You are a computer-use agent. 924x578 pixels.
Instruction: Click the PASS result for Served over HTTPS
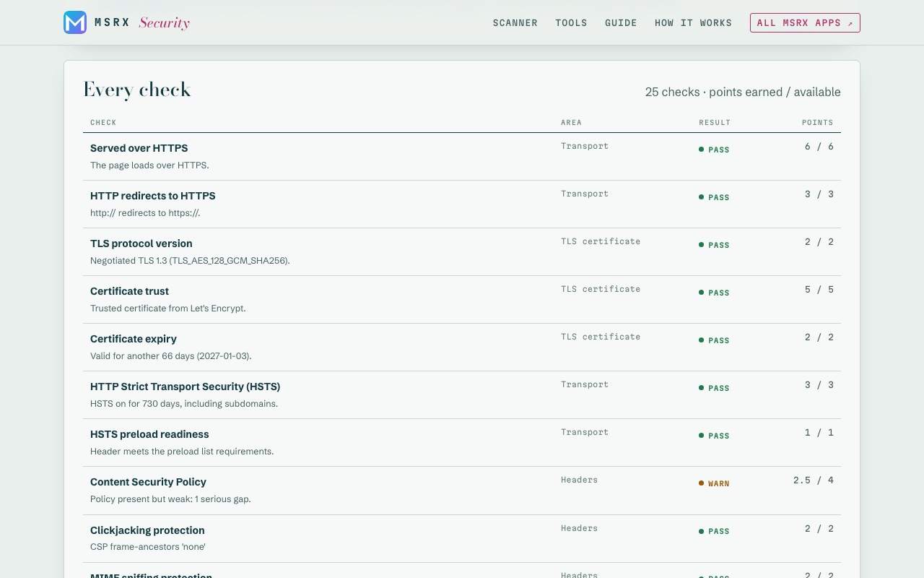(x=714, y=150)
